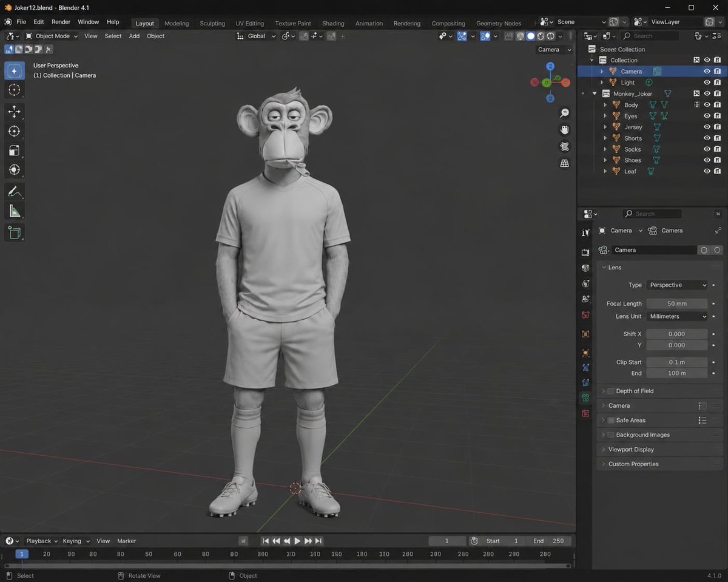Expand the Light item in the outliner
This screenshot has width=728, height=582.
pos(602,83)
